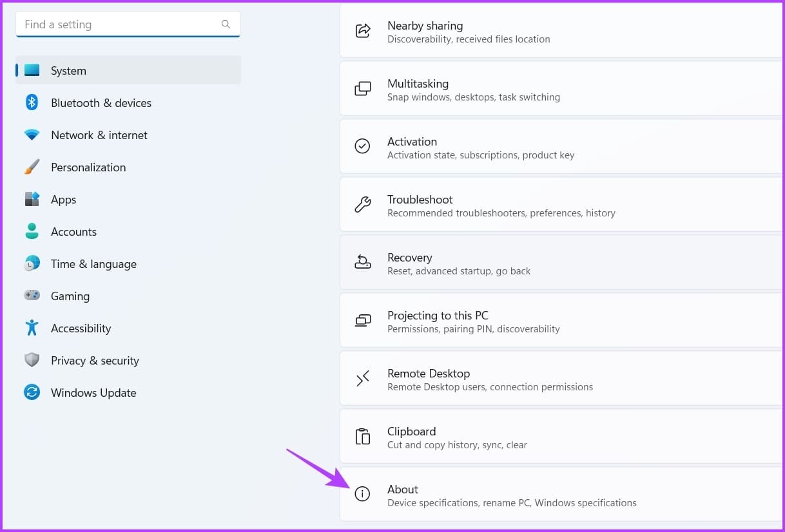The width and height of the screenshot is (785, 532).
Task: Open Windows Update page
Action: [x=128, y=392]
